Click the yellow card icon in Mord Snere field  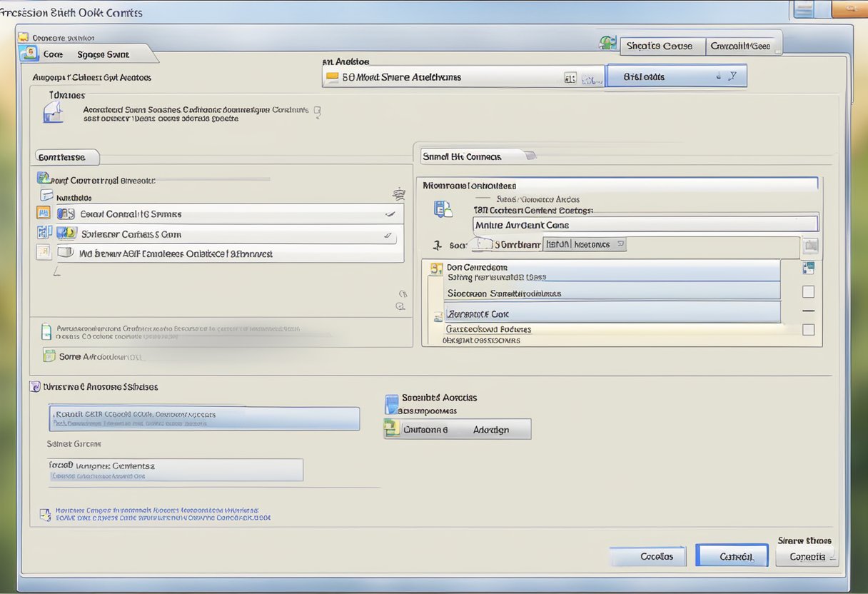331,77
